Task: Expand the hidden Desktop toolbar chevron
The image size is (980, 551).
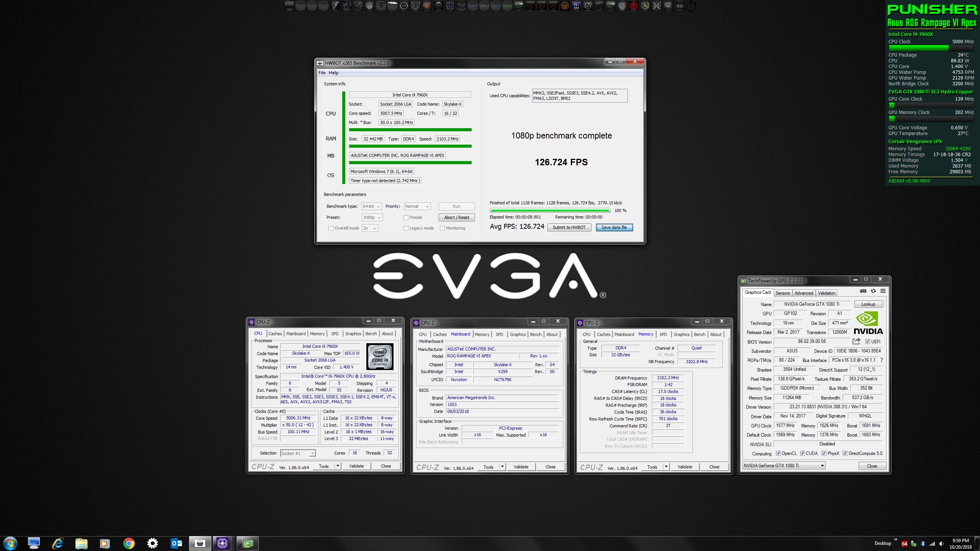Action: (895, 540)
